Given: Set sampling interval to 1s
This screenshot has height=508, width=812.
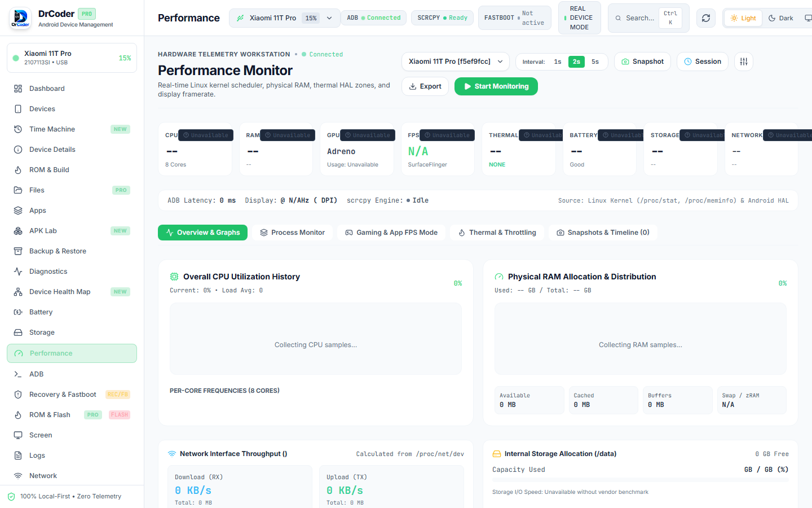Looking at the screenshot, I should [x=558, y=62].
